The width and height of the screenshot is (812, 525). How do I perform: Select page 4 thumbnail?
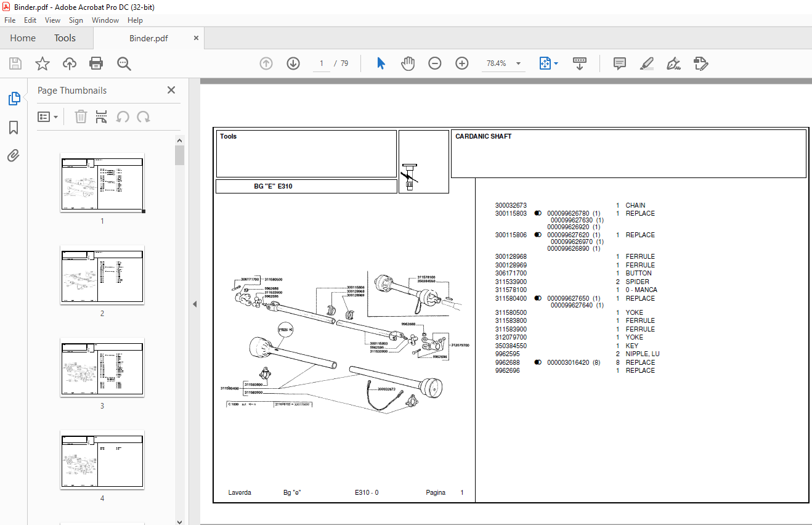pyautogui.click(x=102, y=460)
